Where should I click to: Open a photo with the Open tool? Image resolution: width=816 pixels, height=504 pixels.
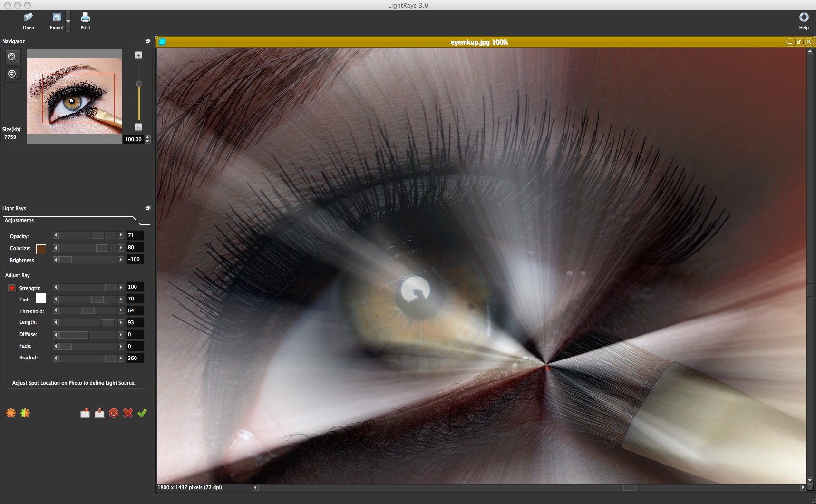coord(29,21)
